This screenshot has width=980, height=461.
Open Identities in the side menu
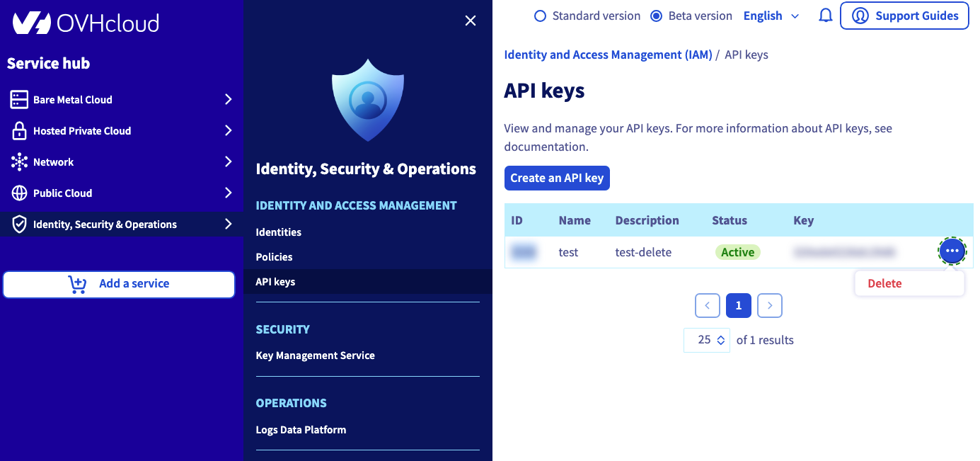coord(279,232)
